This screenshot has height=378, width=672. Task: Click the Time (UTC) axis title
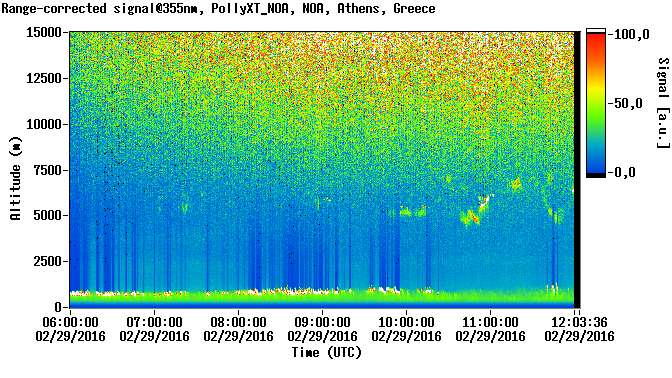click(x=327, y=353)
